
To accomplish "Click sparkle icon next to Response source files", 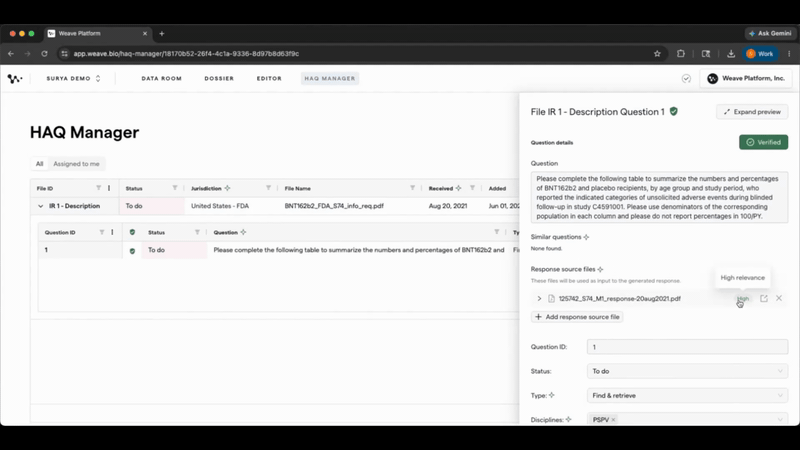I will [x=601, y=269].
